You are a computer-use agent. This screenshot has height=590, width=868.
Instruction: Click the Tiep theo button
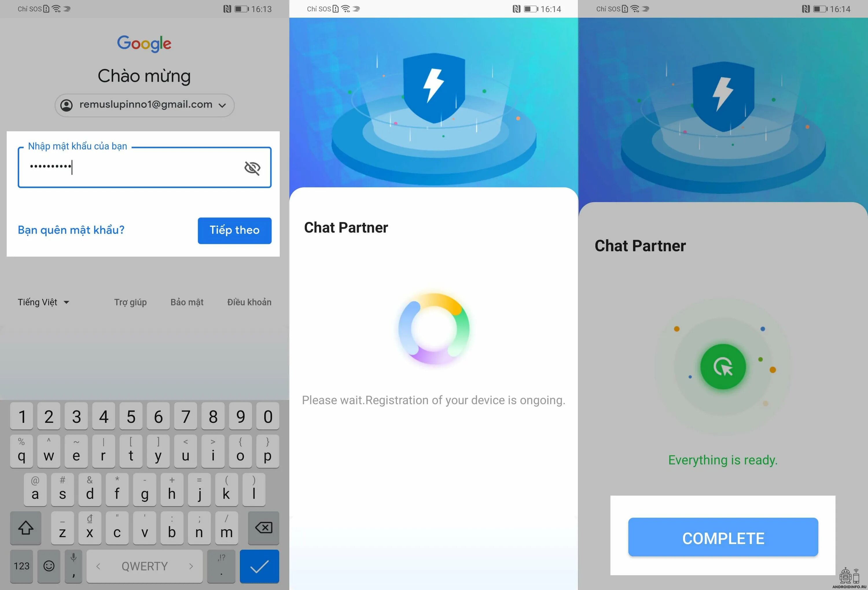[235, 230]
